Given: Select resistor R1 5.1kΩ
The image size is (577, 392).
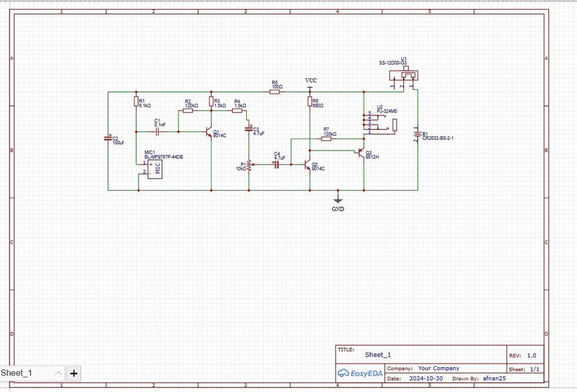Looking at the screenshot, I should 136,101.
